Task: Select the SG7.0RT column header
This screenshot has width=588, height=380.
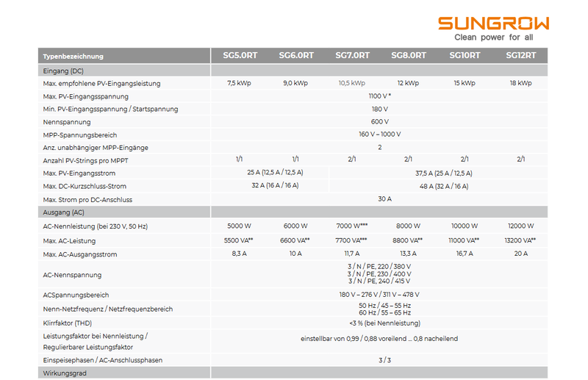Action: click(352, 56)
